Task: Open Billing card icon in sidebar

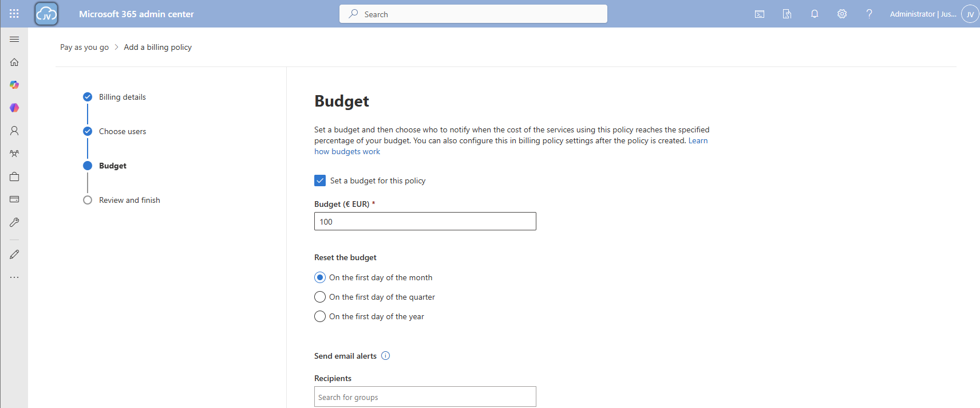Action: [14, 199]
